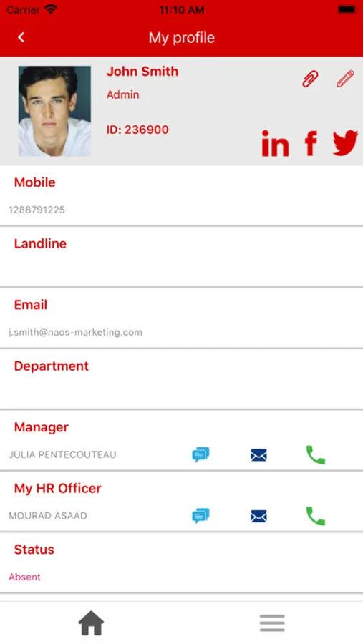Go back using the top-left arrow

pyautogui.click(x=21, y=37)
